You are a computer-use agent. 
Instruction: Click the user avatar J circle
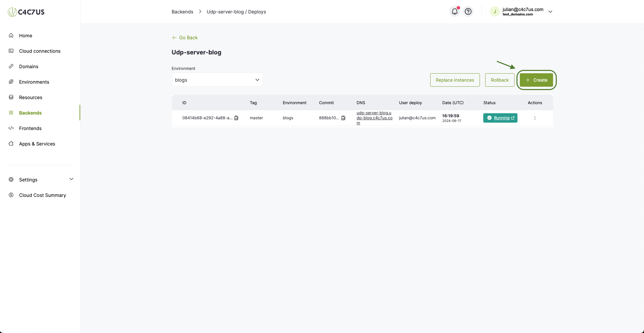[x=495, y=11]
